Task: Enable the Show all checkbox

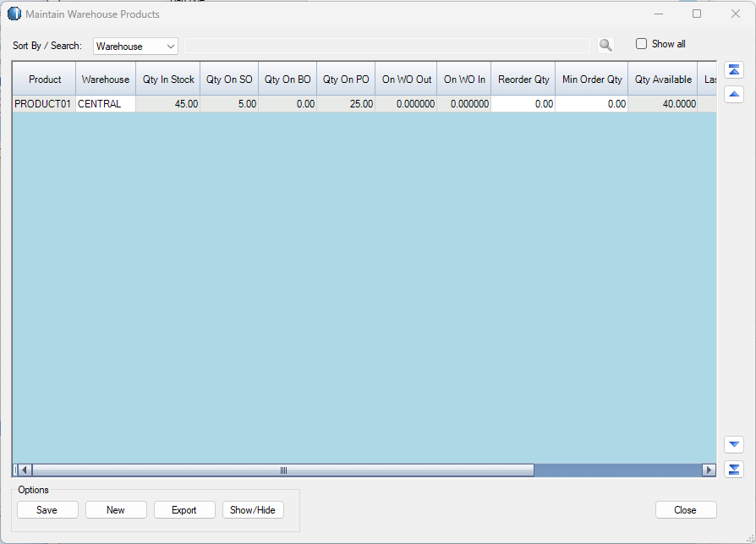Action: [641, 44]
